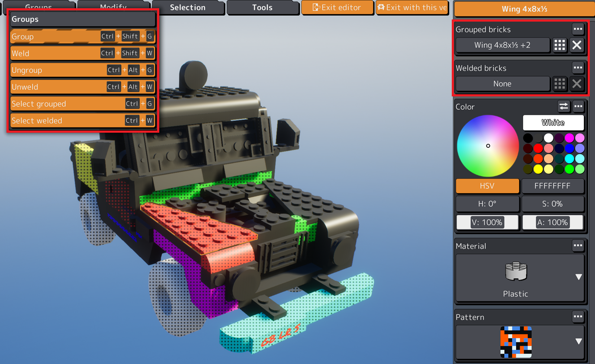The image size is (595, 364).
Task: Open the Tools menu tab
Action: [262, 7]
